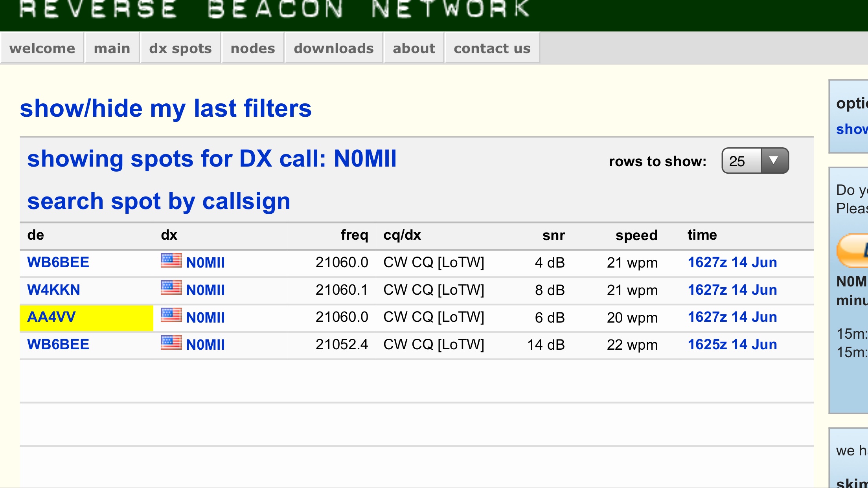The width and height of the screenshot is (868, 488).
Task: Toggle show/hide my last filters
Action: coord(166,108)
